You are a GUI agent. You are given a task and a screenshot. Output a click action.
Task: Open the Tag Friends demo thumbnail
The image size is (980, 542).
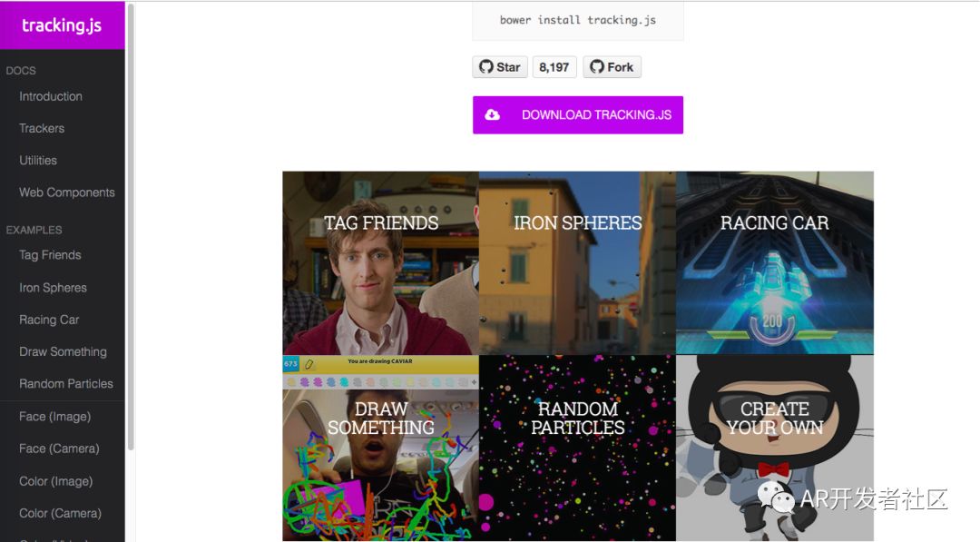(x=380, y=263)
